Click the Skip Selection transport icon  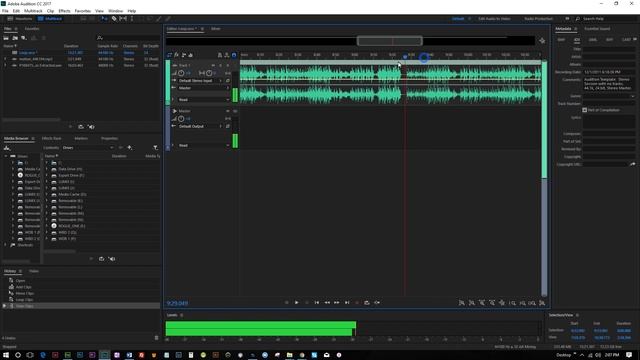pos(377,303)
